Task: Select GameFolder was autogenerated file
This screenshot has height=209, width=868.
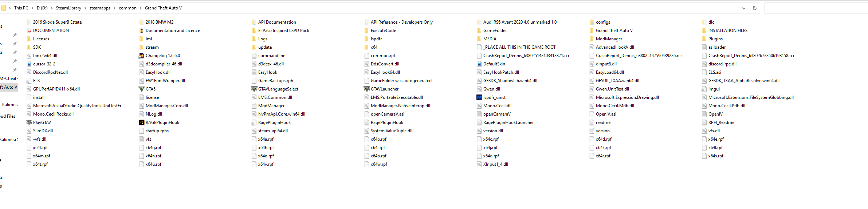Action: (398, 81)
